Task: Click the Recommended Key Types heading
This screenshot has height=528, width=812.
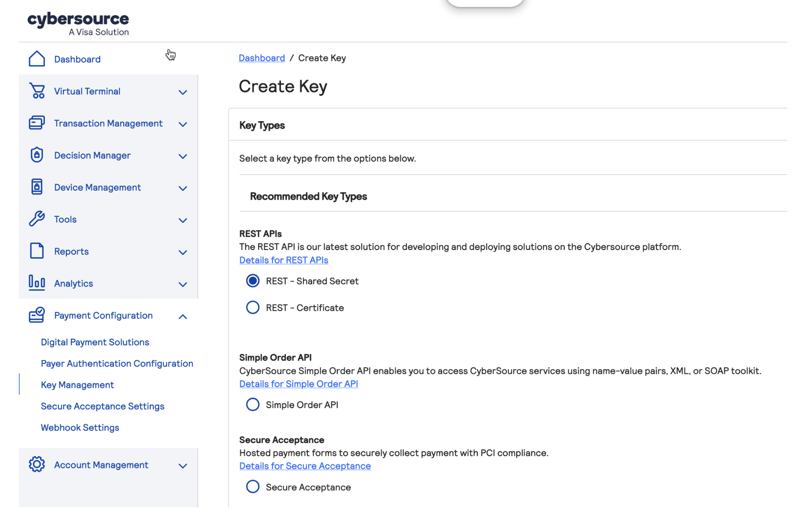Action: [x=308, y=196]
